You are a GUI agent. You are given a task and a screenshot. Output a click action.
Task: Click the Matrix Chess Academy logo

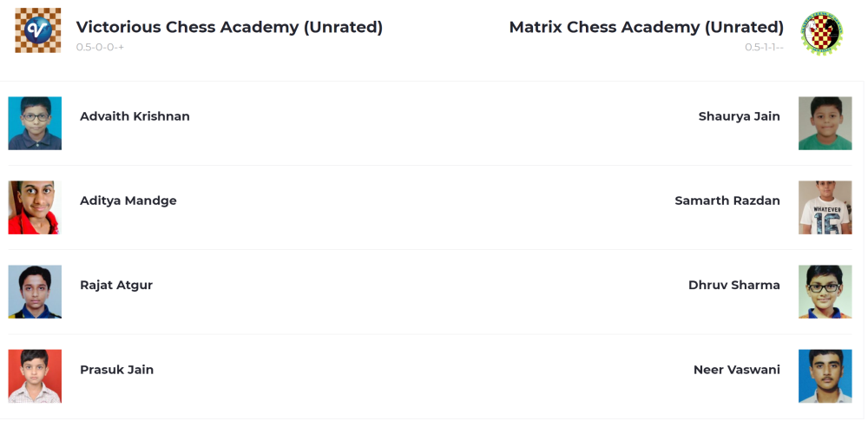[820, 34]
